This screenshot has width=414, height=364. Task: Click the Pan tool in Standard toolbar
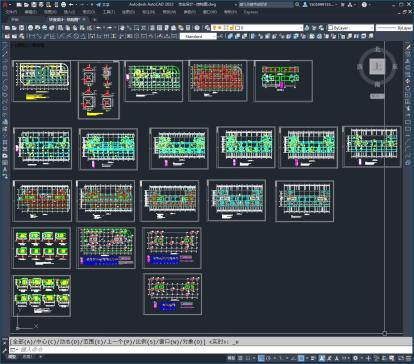coord(122,28)
